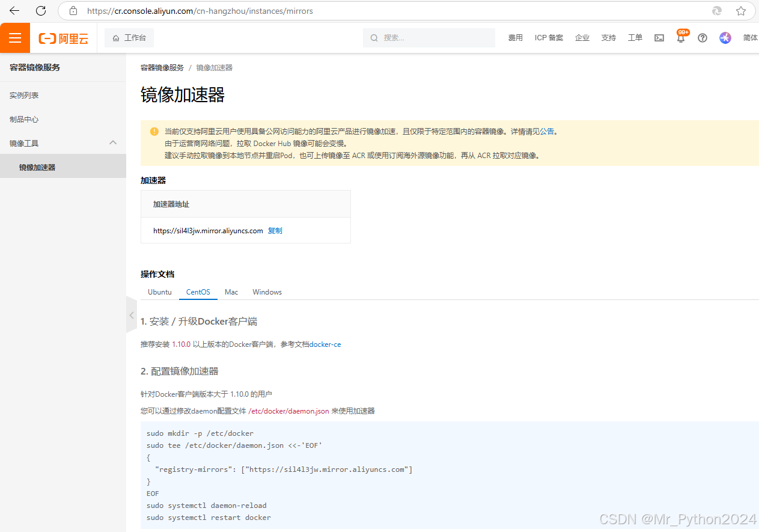Click the 容器镜像服务 sidebar title
759x532 pixels.
[35, 67]
